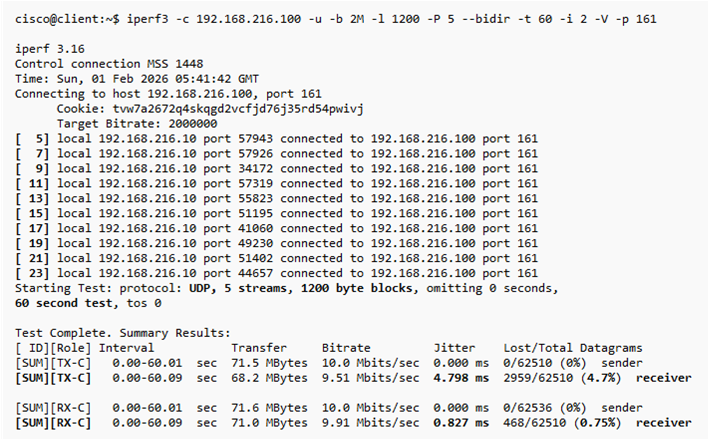Click the iperf3 command name in prompt line
Viewport: 709px width, 440px height.
(x=145, y=19)
